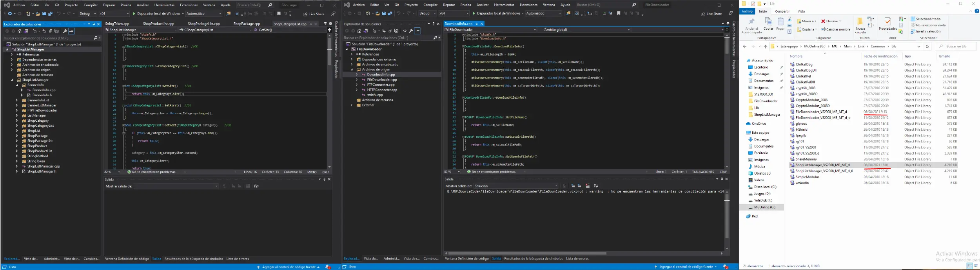
Task: Open the Depurar menu in FileDownloader Visual Studio
Action: [x=449, y=5]
